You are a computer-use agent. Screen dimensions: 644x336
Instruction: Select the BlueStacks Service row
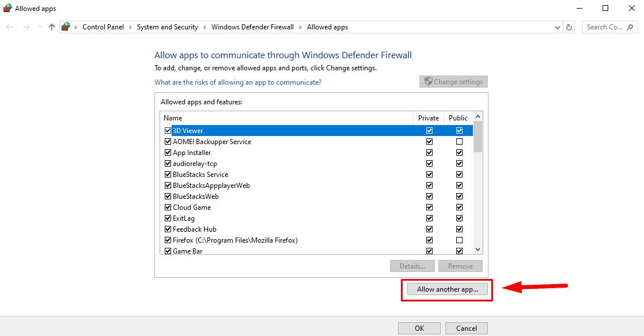200,175
